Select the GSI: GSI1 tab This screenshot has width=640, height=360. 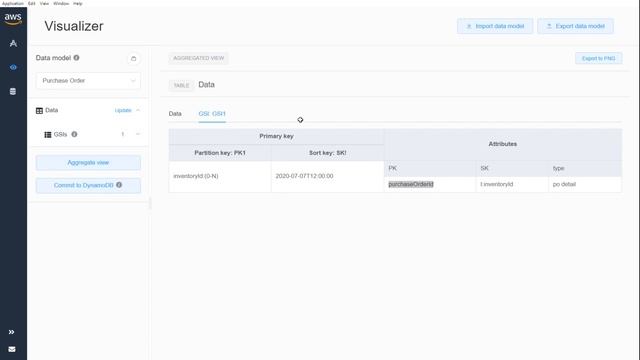[212, 114]
